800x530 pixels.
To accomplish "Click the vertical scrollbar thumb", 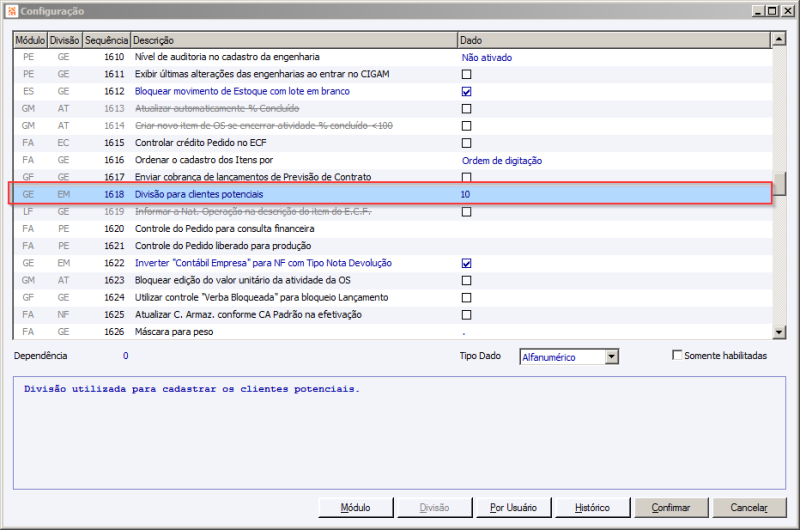I will tap(779, 184).
